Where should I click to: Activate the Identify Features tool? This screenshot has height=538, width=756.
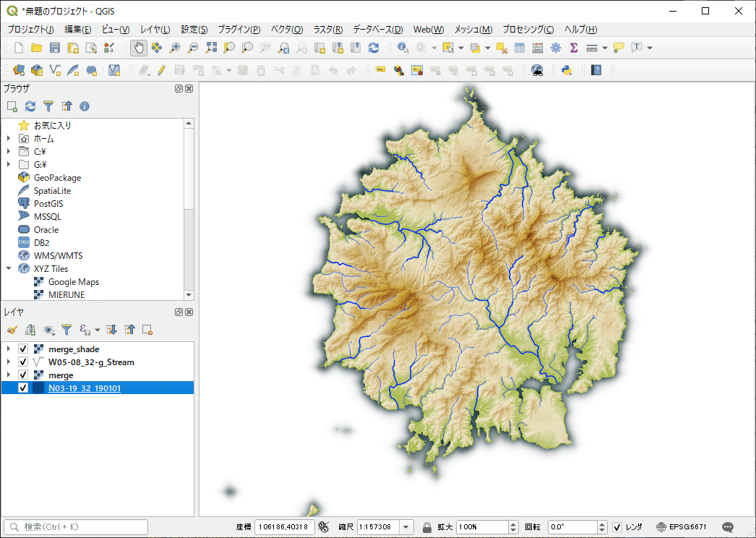403,48
